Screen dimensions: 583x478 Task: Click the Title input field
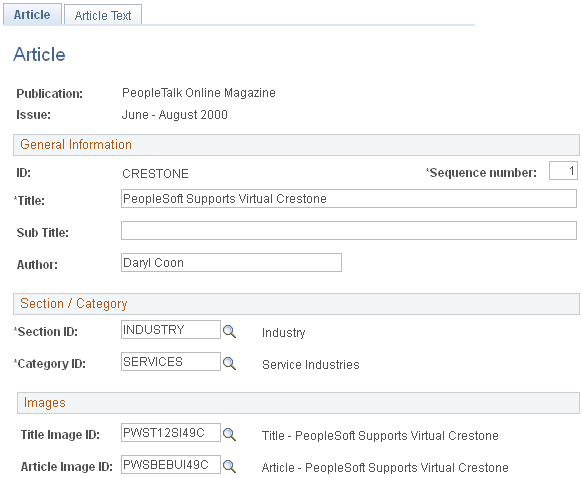coord(349,198)
